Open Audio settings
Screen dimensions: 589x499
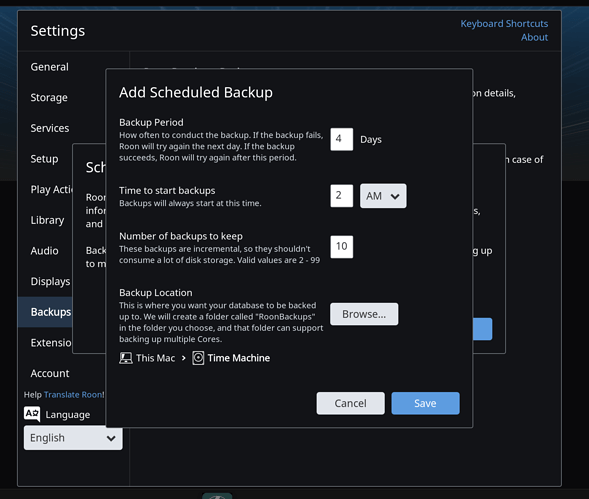(x=44, y=251)
